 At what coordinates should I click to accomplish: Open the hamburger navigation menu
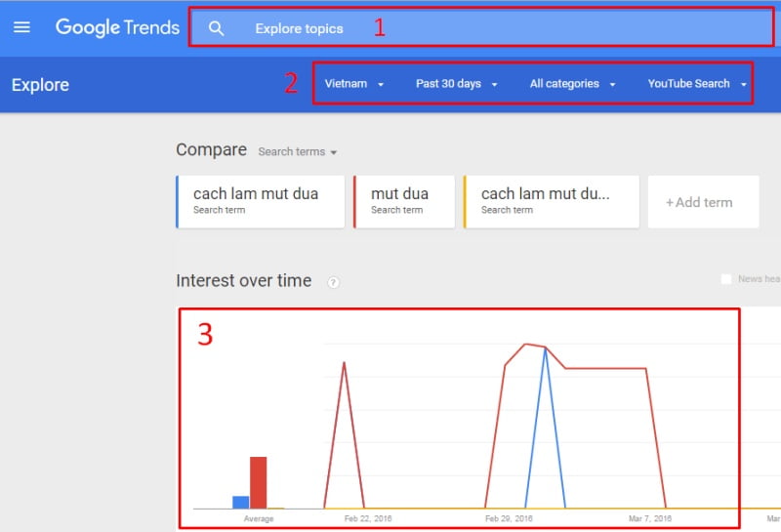tap(21, 27)
